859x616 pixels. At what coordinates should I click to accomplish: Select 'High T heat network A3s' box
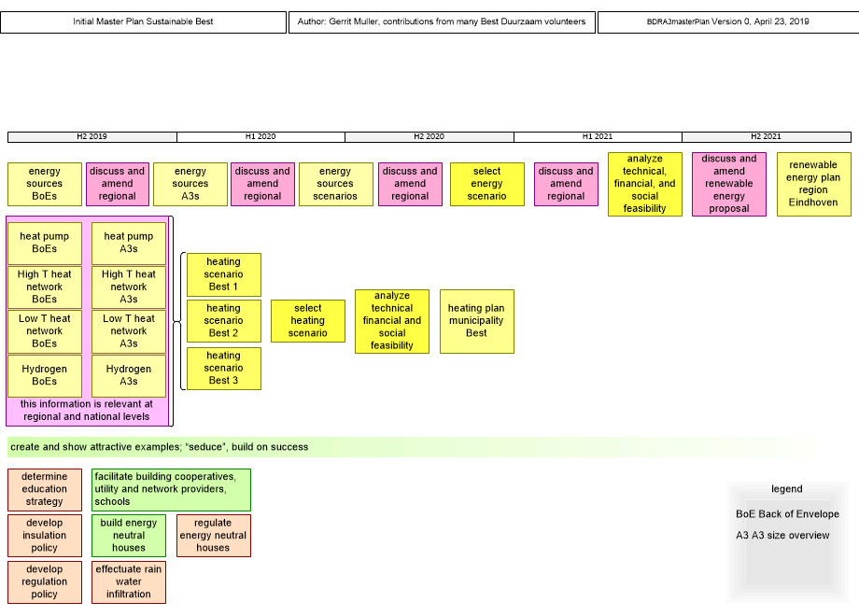(x=129, y=287)
